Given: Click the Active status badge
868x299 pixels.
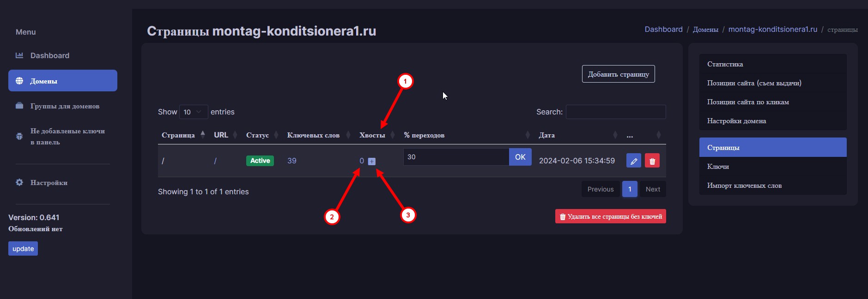Looking at the screenshot, I should [260, 161].
